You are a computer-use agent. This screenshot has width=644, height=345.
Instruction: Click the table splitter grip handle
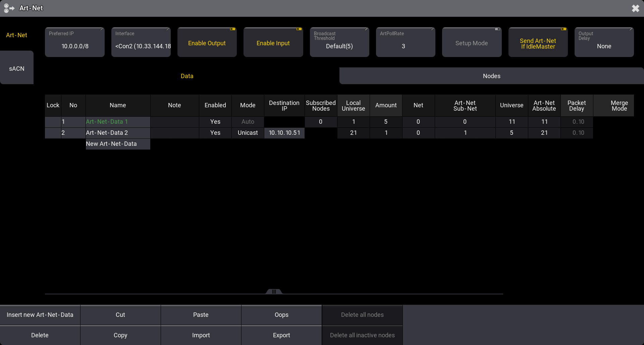274,291
